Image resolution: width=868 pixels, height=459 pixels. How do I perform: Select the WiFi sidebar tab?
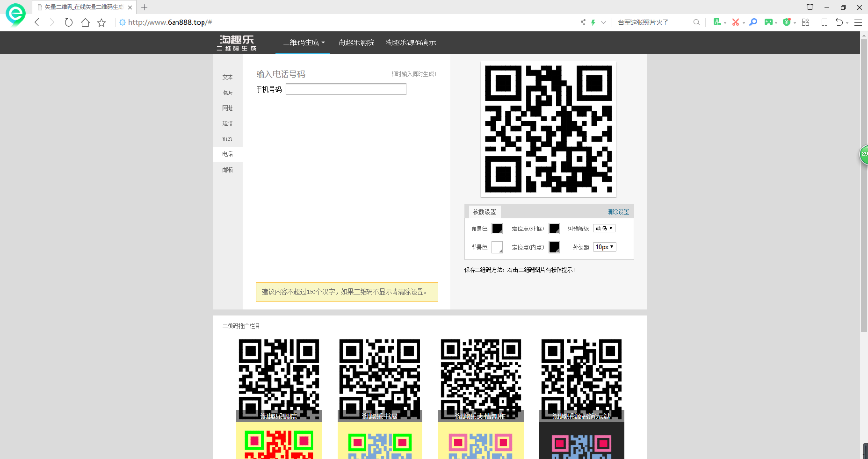point(228,139)
